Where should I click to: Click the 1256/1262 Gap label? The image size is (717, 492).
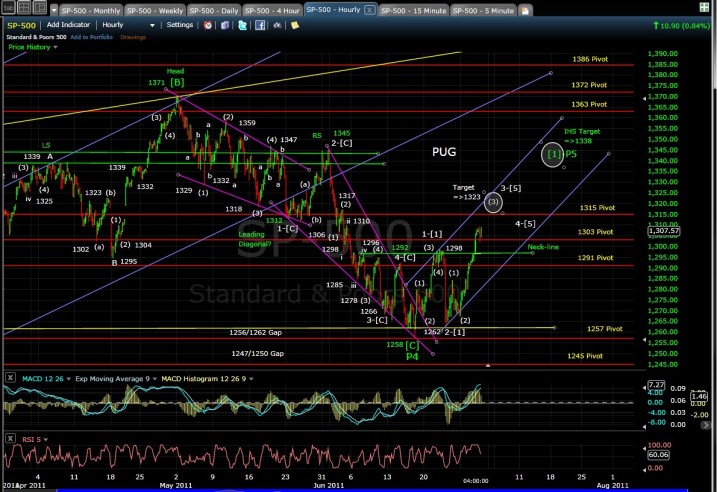click(x=255, y=332)
